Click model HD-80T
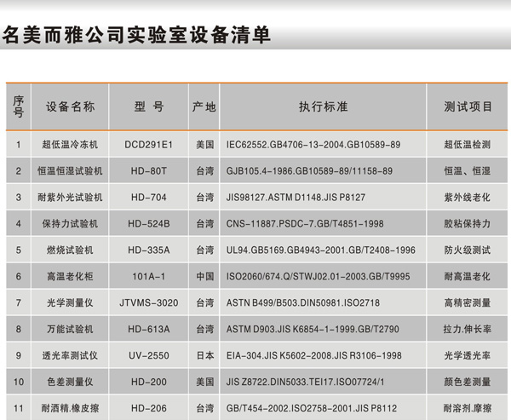Image resolution: width=511 pixels, height=420 pixels. pyautogui.click(x=148, y=171)
